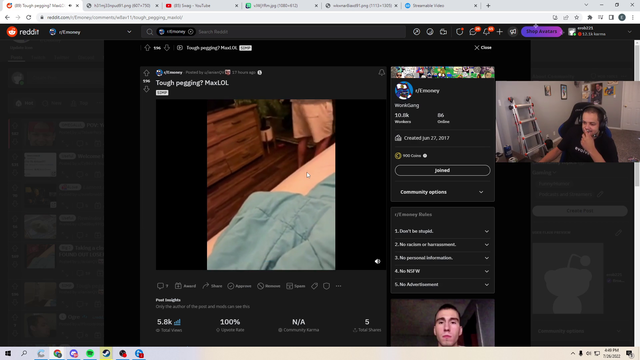Screen dimensions: 640x360
Task: Open the post comments button
Action: click(162, 286)
